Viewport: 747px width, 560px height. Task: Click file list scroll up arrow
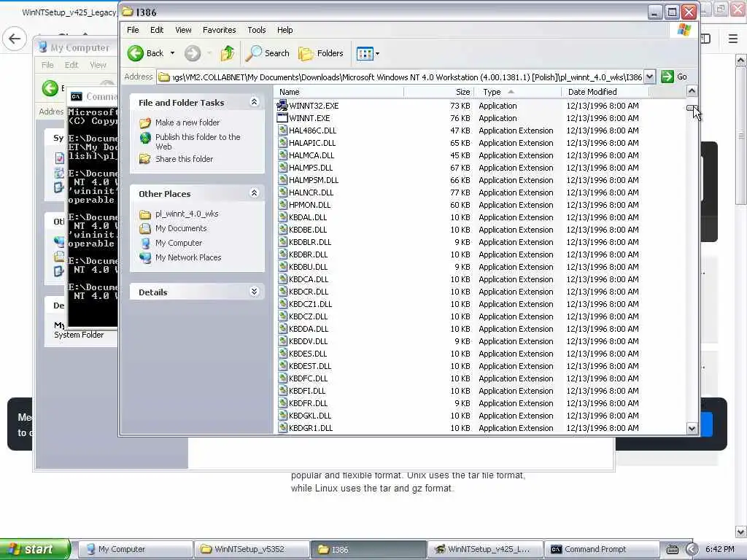(692, 91)
